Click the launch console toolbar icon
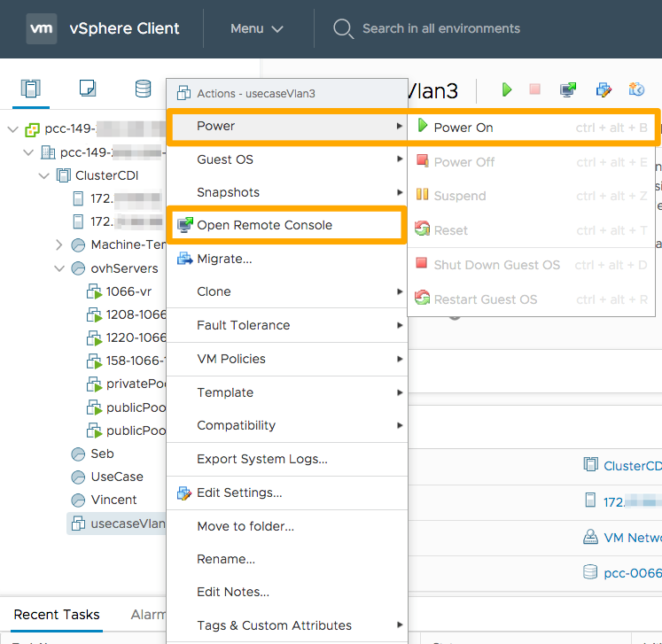662x644 pixels. pos(568,89)
